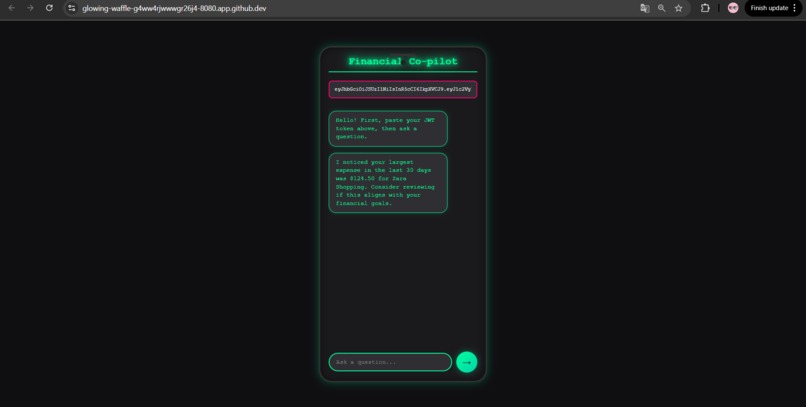Click the browser back arrow
This screenshot has width=806, height=407.
(x=11, y=8)
